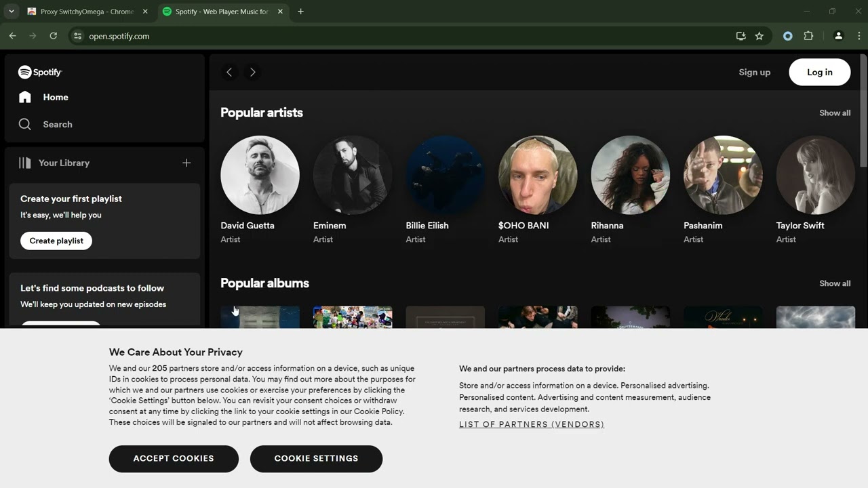
Task: Click the Home house icon
Action: point(25,97)
